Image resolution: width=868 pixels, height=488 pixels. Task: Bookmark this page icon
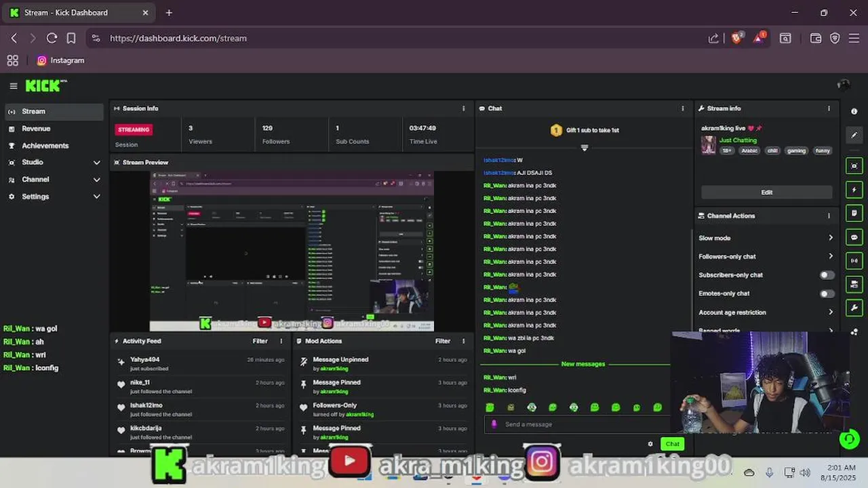point(71,38)
